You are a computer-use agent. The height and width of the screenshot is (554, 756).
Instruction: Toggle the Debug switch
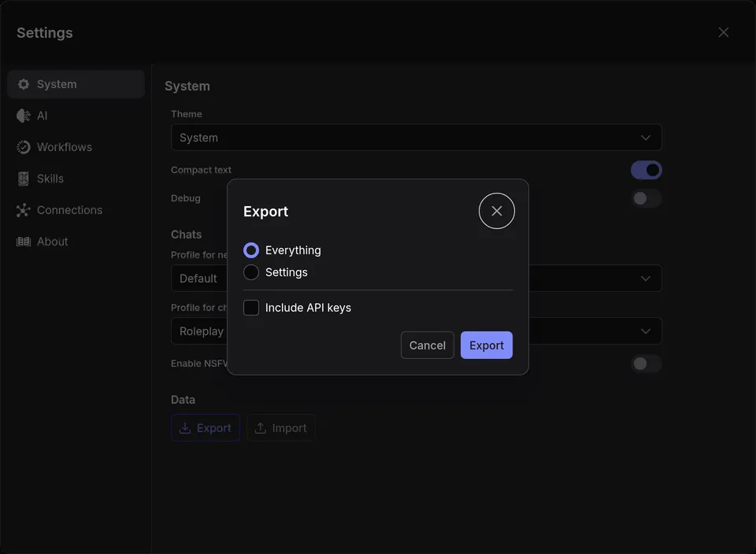(x=646, y=198)
